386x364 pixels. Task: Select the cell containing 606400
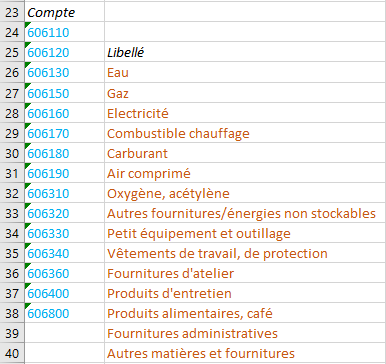point(65,293)
